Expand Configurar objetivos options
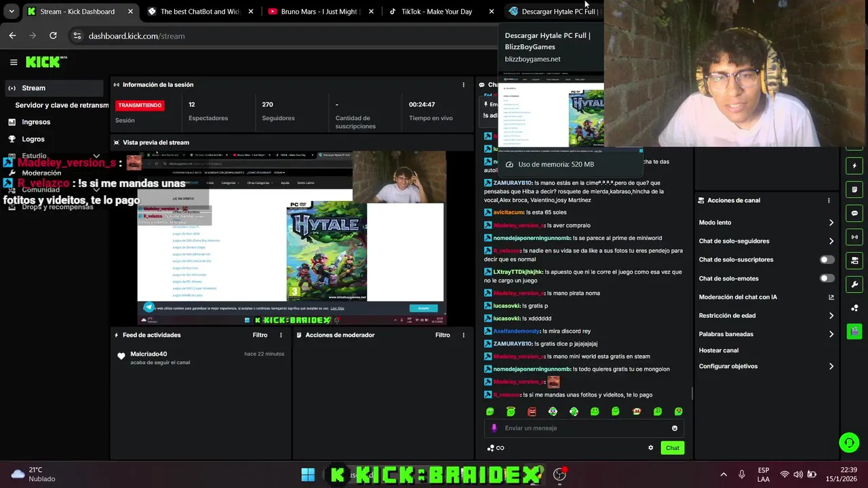 (x=831, y=367)
